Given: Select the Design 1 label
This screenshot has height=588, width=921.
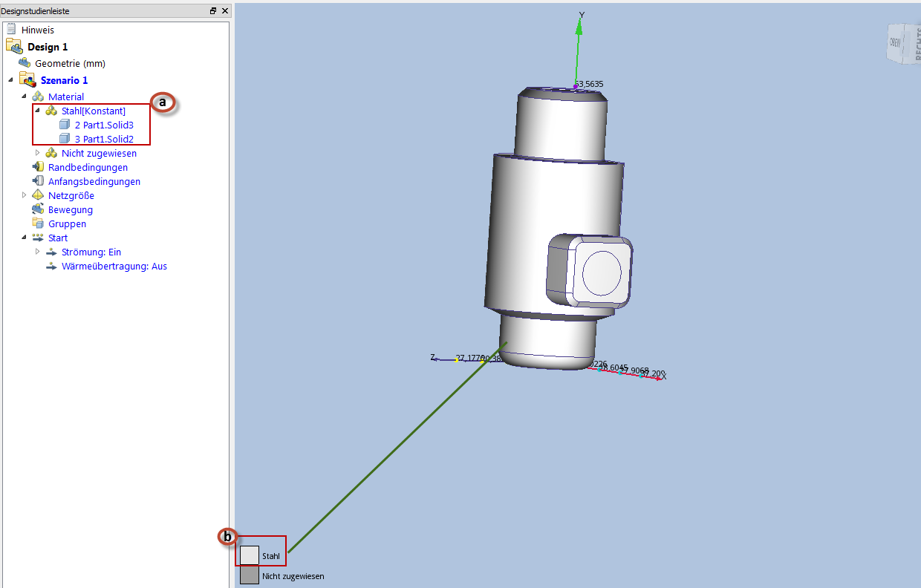Looking at the screenshot, I should (48, 47).
